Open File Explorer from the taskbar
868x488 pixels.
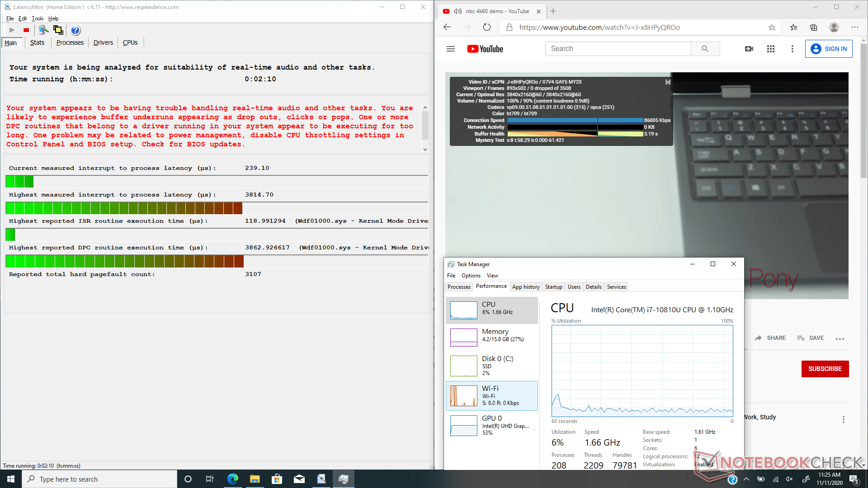(x=255, y=479)
